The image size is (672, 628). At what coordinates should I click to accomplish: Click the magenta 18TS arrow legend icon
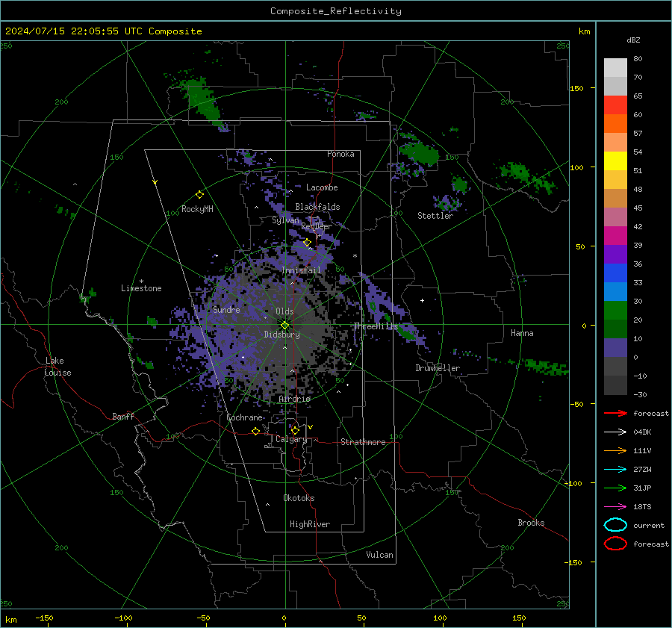tap(615, 507)
